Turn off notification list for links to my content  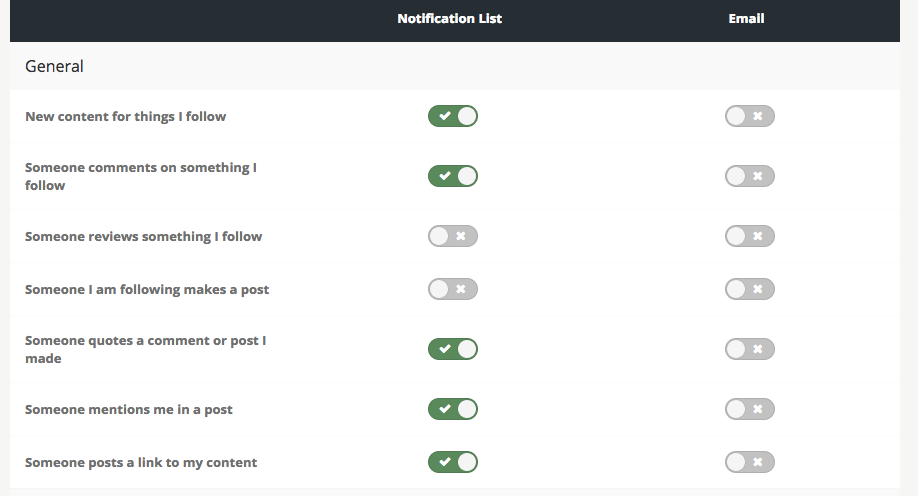(452, 462)
